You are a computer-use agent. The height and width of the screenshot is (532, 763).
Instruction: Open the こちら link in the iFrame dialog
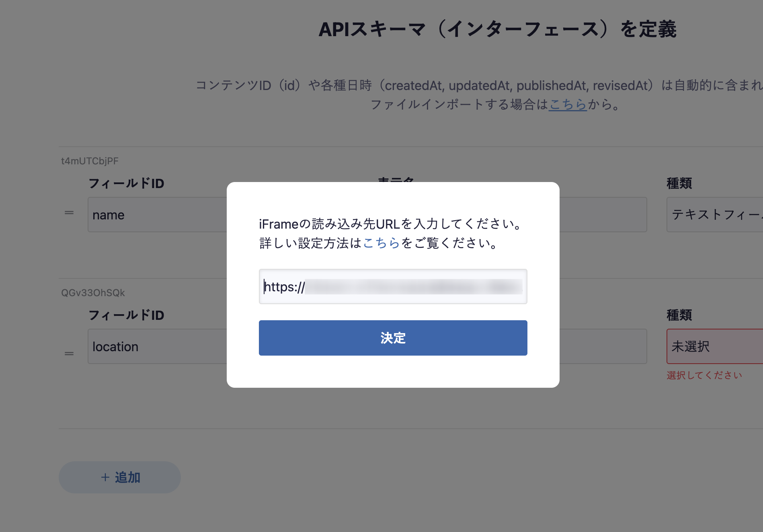[x=381, y=243]
